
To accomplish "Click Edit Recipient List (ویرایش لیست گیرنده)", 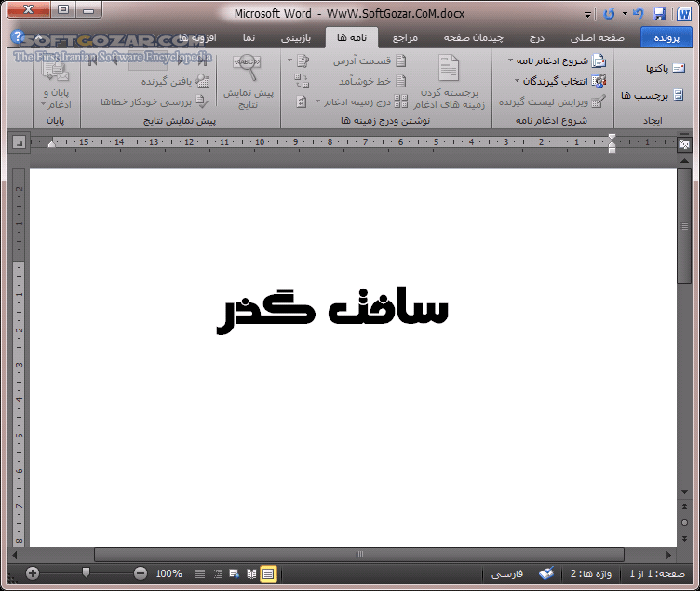I will tap(553, 101).
